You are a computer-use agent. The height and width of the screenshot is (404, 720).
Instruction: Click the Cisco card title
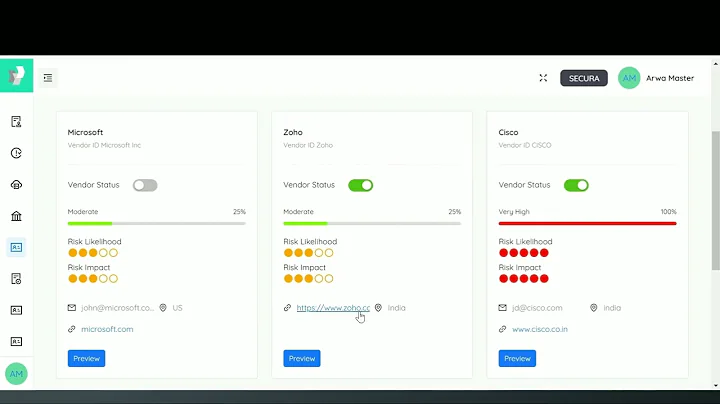click(508, 132)
